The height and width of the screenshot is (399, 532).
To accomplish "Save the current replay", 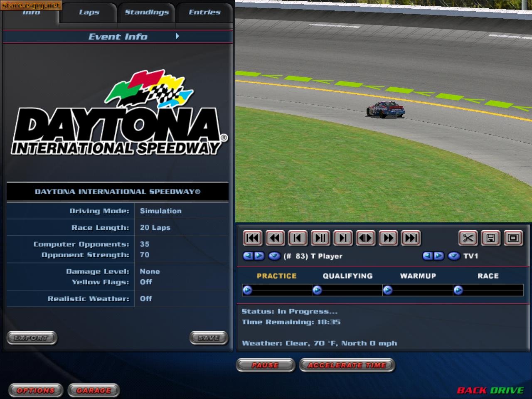I will [x=490, y=238].
